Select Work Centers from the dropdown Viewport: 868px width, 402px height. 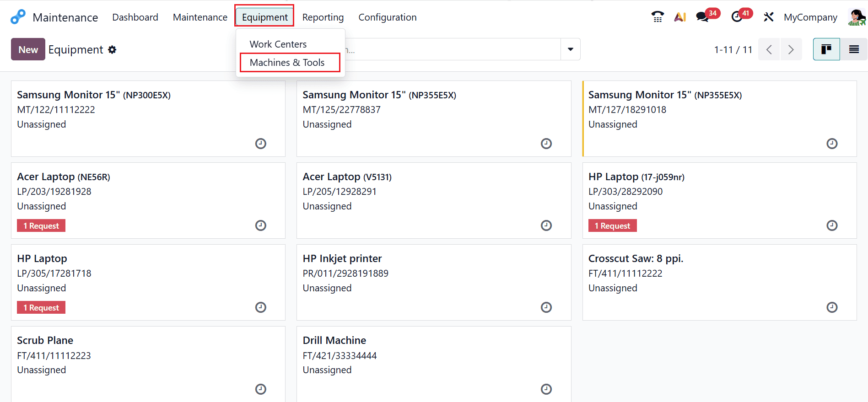tap(278, 44)
